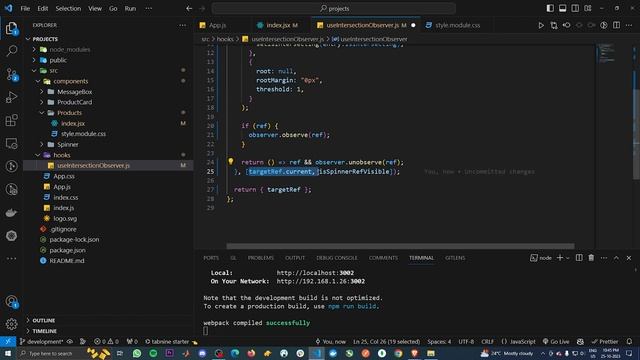Switch to the App.js editor tab
Image resolution: width=640 pixels, height=360 pixels.
point(217,25)
